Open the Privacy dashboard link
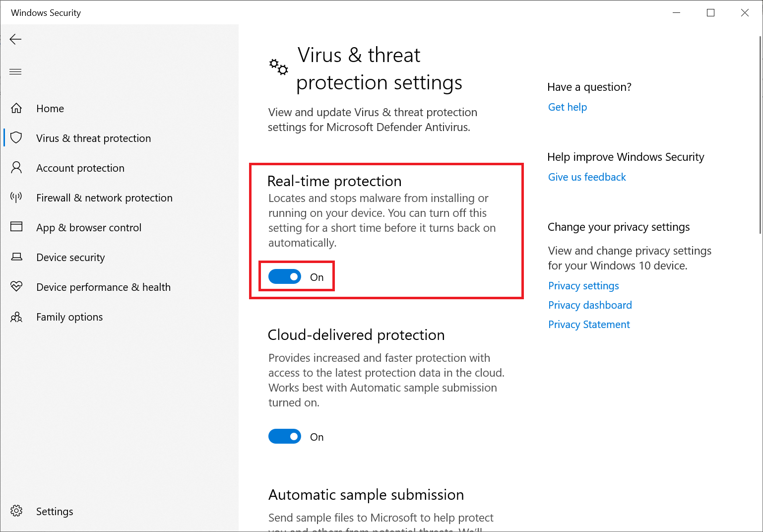The image size is (763, 532). 590,305
